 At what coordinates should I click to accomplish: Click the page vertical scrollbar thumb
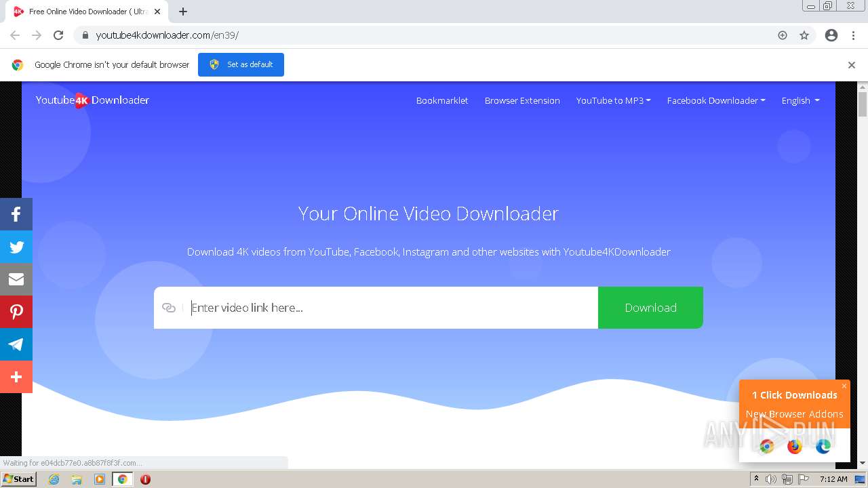863,104
